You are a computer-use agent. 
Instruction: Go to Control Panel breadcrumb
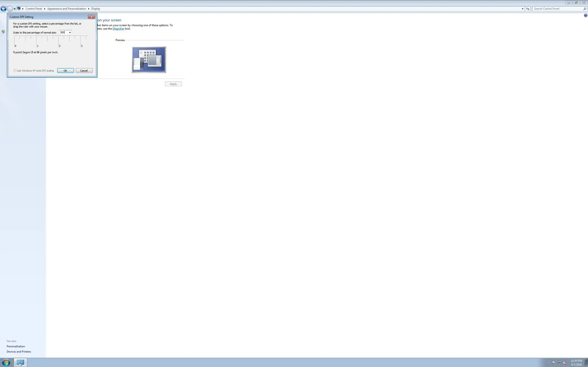(34, 9)
